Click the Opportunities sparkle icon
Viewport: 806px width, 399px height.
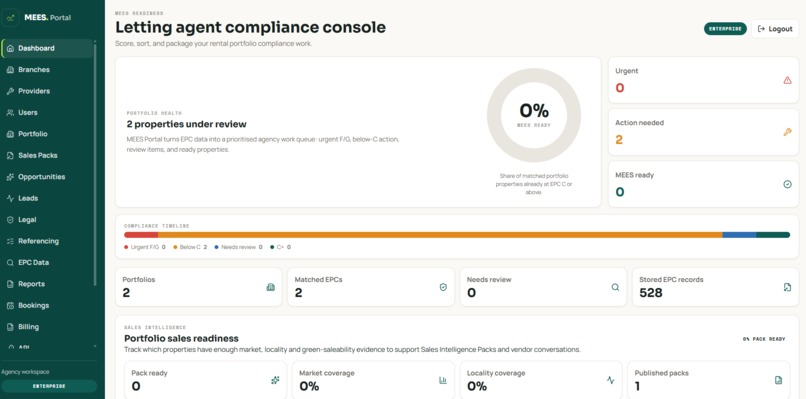click(10, 177)
